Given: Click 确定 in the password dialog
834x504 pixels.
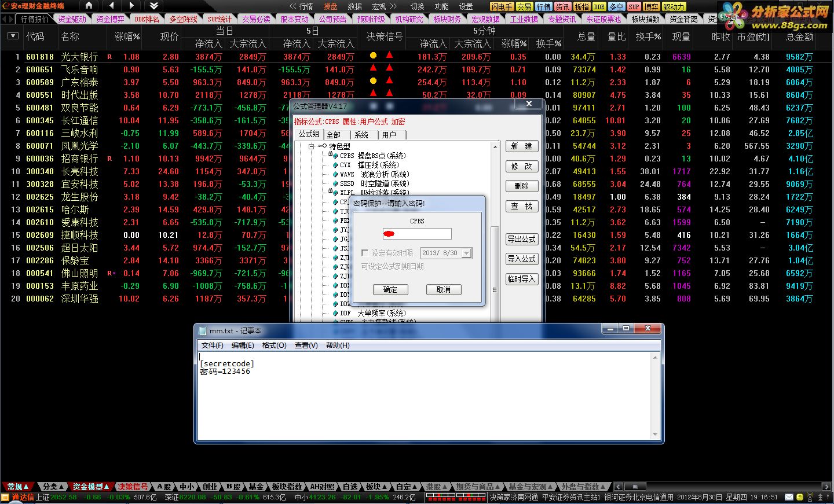Looking at the screenshot, I should (390, 289).
